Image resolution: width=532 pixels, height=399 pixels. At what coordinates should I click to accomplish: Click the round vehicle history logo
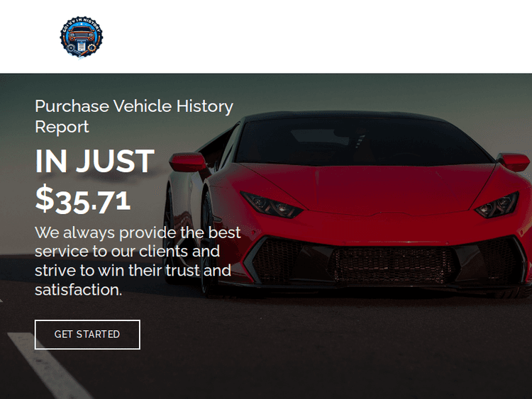point(82,37)
